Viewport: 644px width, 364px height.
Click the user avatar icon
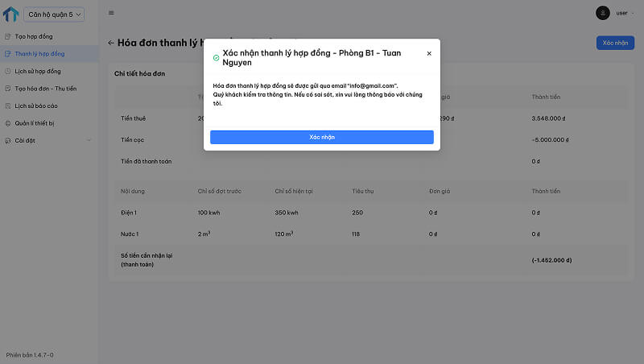[x=602, y=13]
